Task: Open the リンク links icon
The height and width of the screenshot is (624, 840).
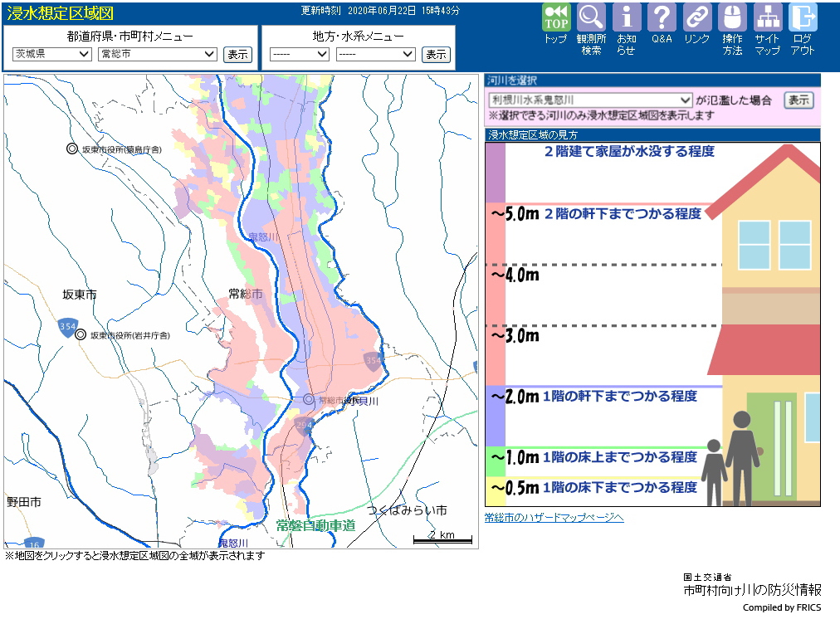Action: 697,17
